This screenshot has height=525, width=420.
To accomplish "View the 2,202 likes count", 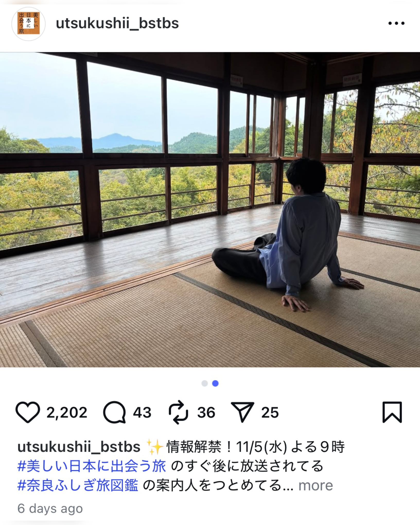I will coord(67,413).
